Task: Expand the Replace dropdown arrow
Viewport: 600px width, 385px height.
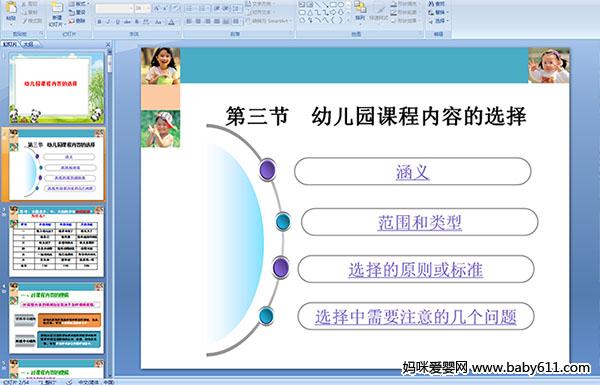Action: coord(447,12)
